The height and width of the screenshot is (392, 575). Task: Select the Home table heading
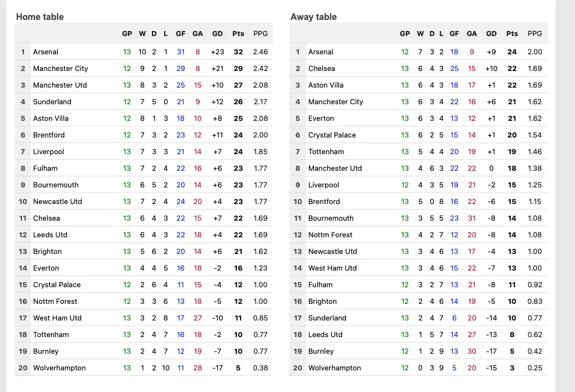coord(39,17)
